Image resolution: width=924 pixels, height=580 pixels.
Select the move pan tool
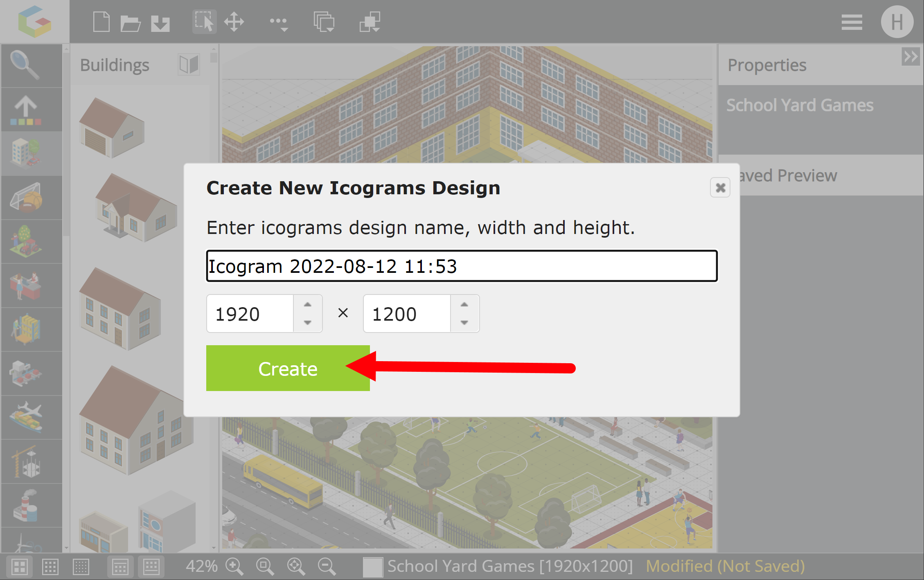pyautogui.click(x=234, y=22)
